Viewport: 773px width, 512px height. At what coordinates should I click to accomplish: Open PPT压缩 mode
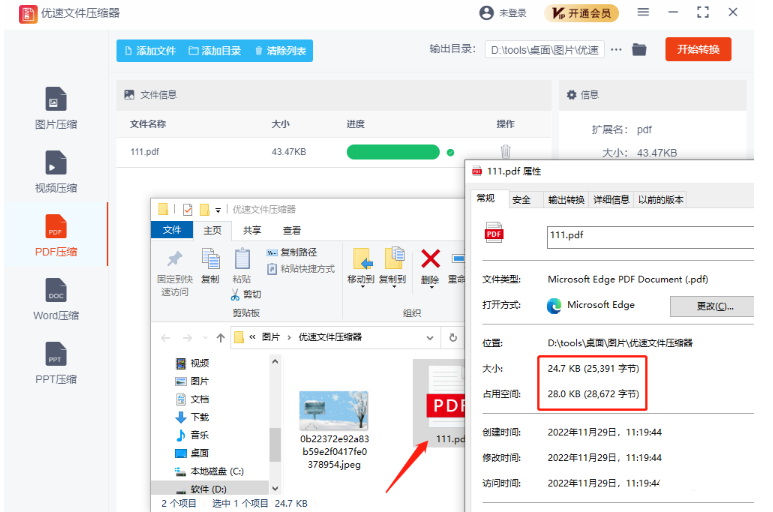(x=56, y=363)
